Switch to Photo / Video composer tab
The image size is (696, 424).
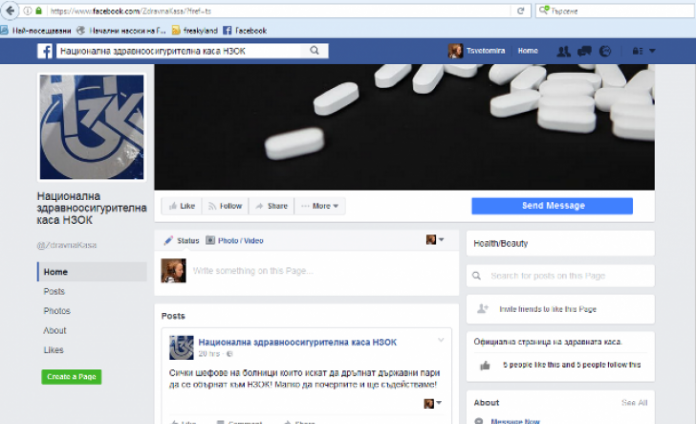click(234, 241)
